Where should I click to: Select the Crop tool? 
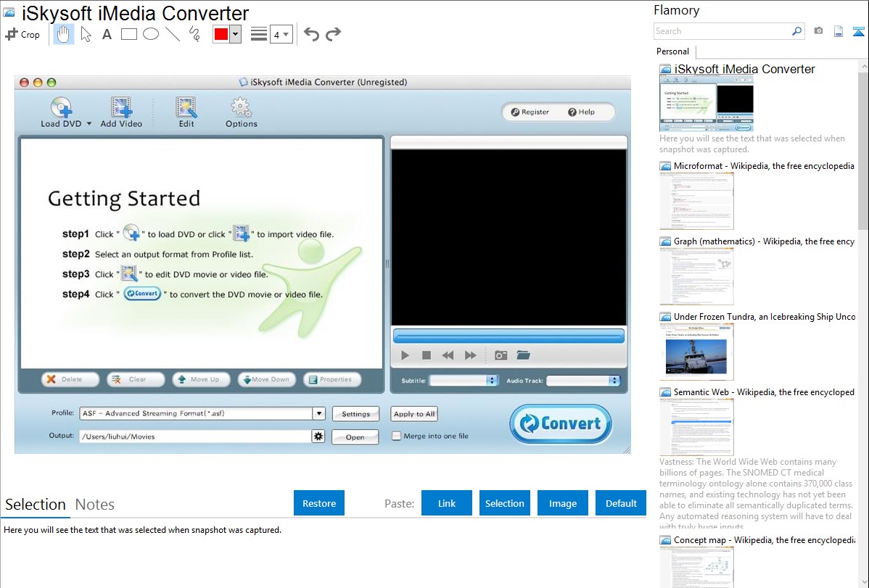(22, 34)
